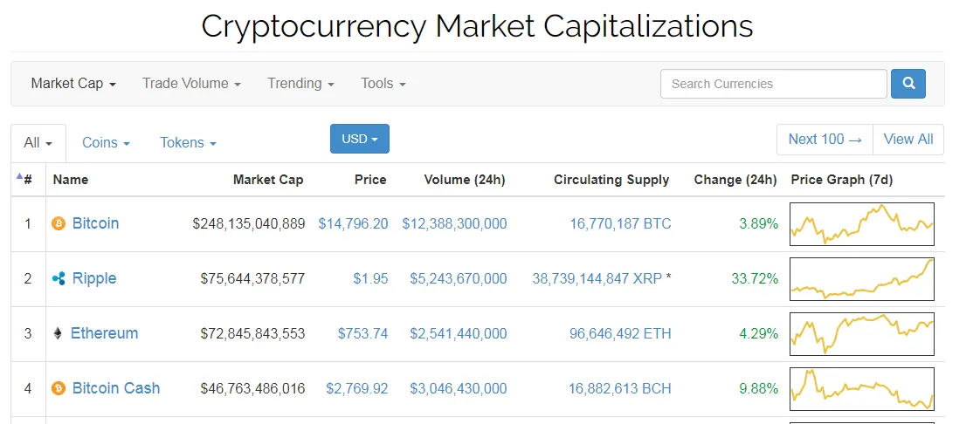
Task: Open the Ethereum currency link
Action: point(104,333)
